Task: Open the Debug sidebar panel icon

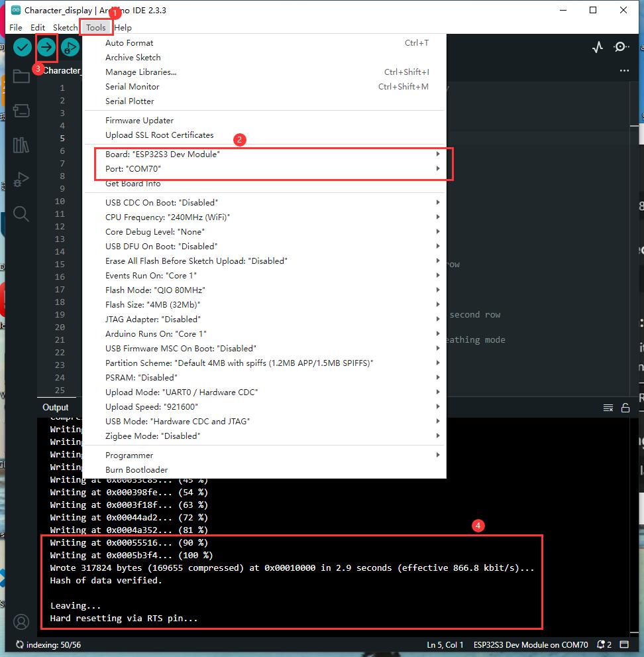Action: (21, 180)
